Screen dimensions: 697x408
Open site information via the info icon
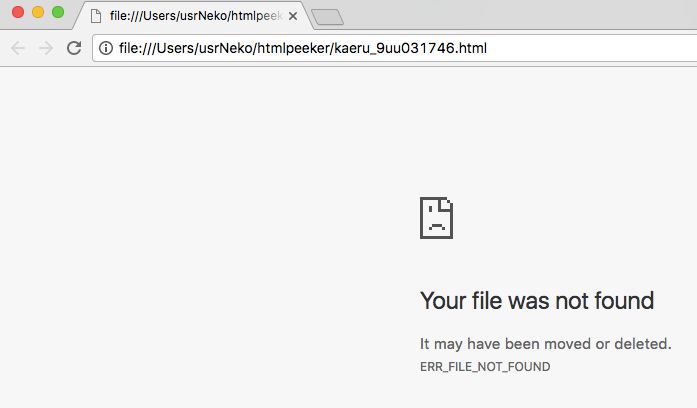click(x=106, y=48)
